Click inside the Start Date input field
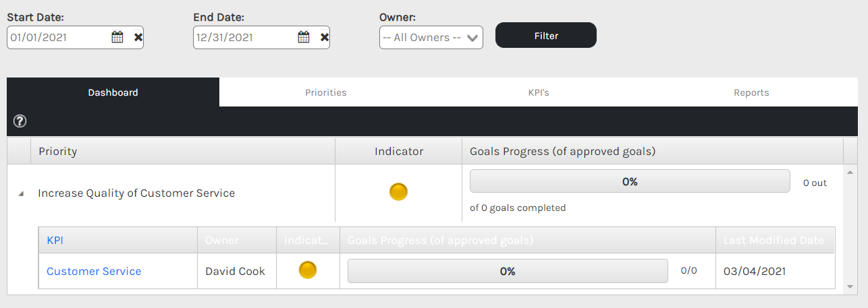 point(57,38)
